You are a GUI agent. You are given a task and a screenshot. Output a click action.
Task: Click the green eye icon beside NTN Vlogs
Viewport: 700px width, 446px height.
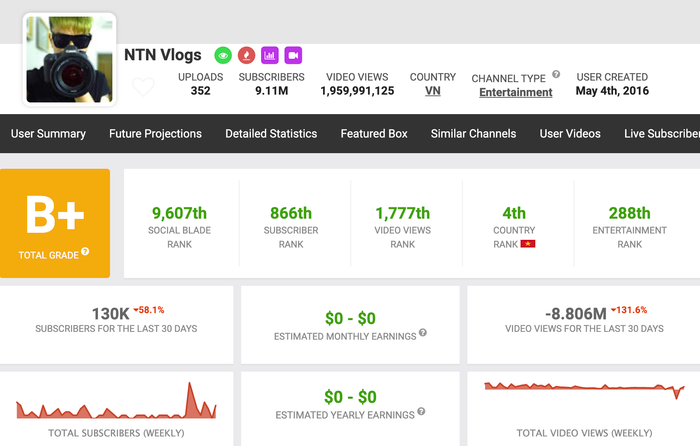224,55
